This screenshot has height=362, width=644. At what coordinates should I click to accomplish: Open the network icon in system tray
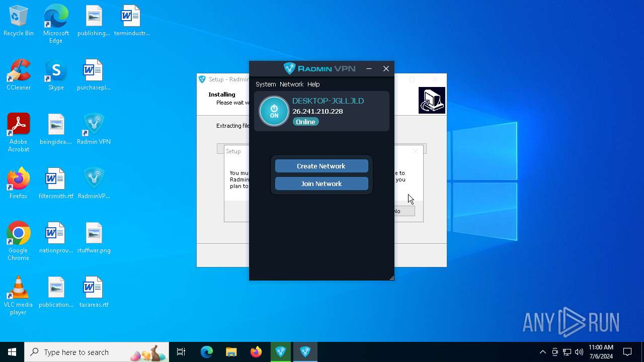coord(567,352)
